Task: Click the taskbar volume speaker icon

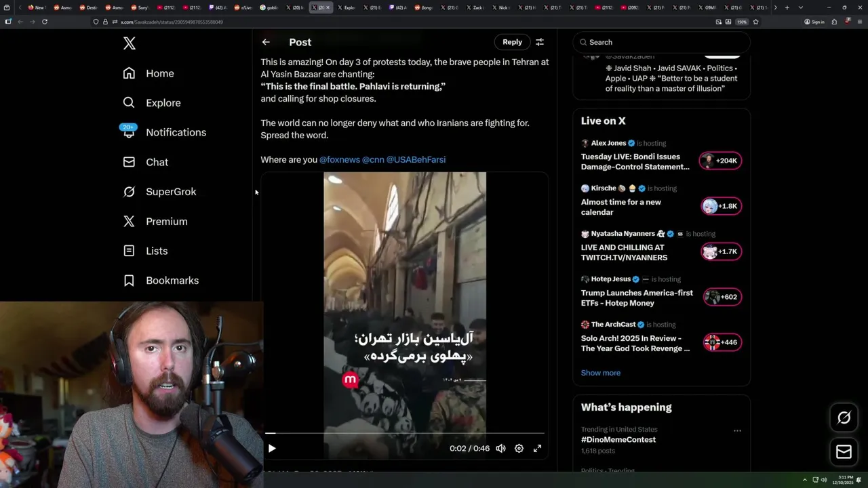Action: [824, 480]
